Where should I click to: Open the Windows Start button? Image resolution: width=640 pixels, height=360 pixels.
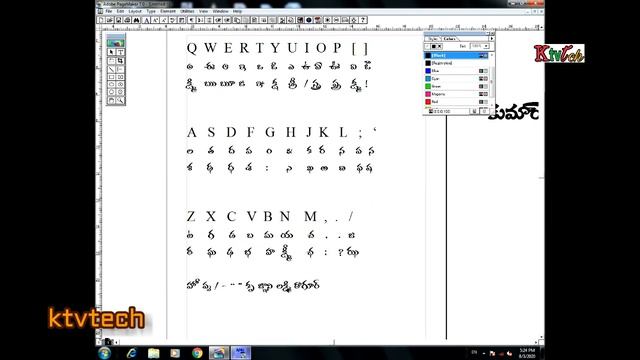point(104,353)
